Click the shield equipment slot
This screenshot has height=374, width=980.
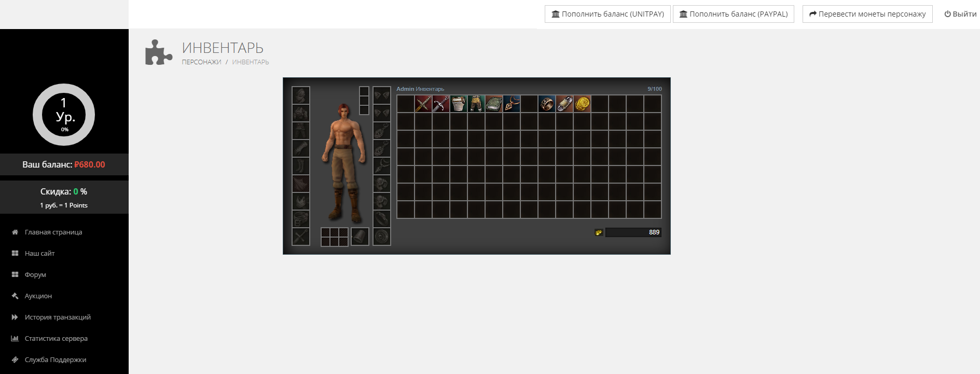(382, 237)
